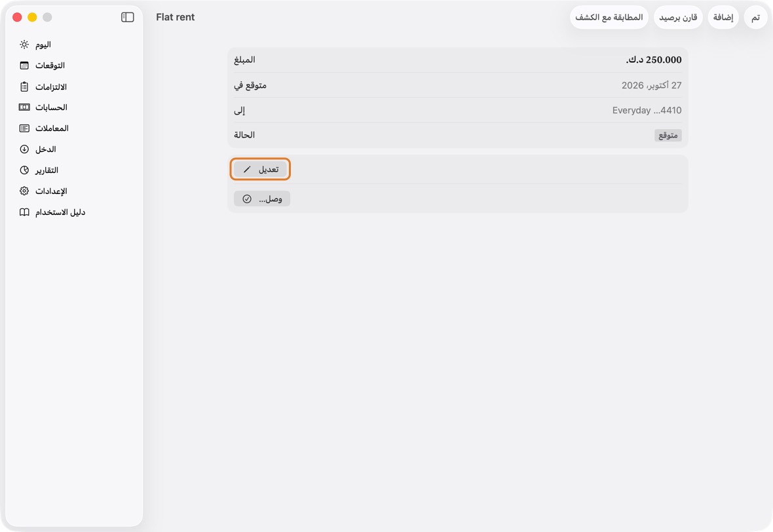Screen dimensions: 773x532
Task: Select the account value Everyday ...4410
Action: click(647, 111)
